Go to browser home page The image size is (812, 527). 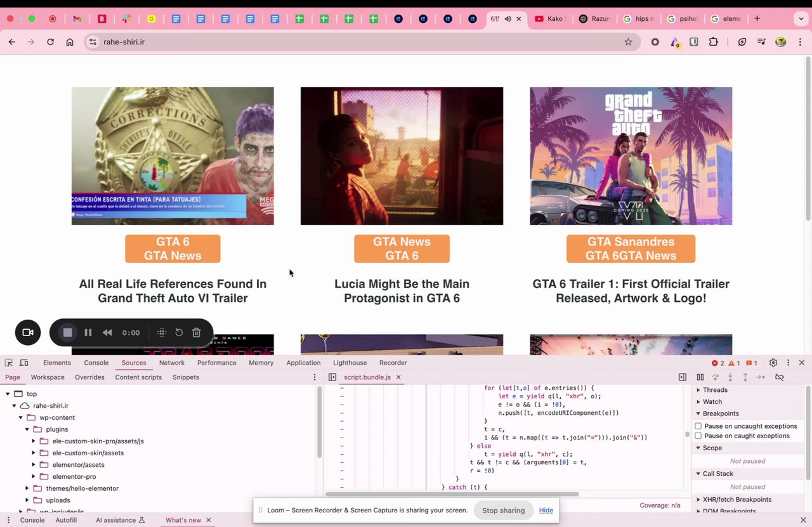pos(70,42)
